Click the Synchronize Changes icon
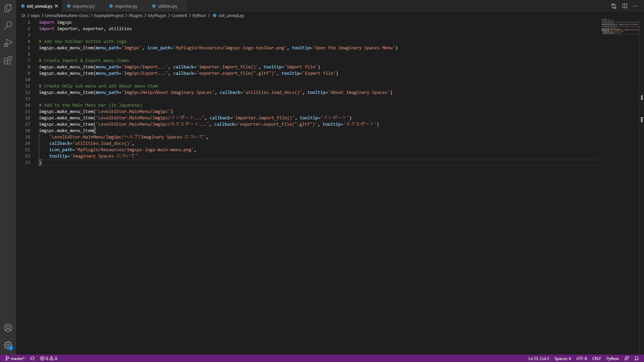Image resolution: width=644 pixels, height=362 pixels. pyautogui.click(x=32, y=358)
